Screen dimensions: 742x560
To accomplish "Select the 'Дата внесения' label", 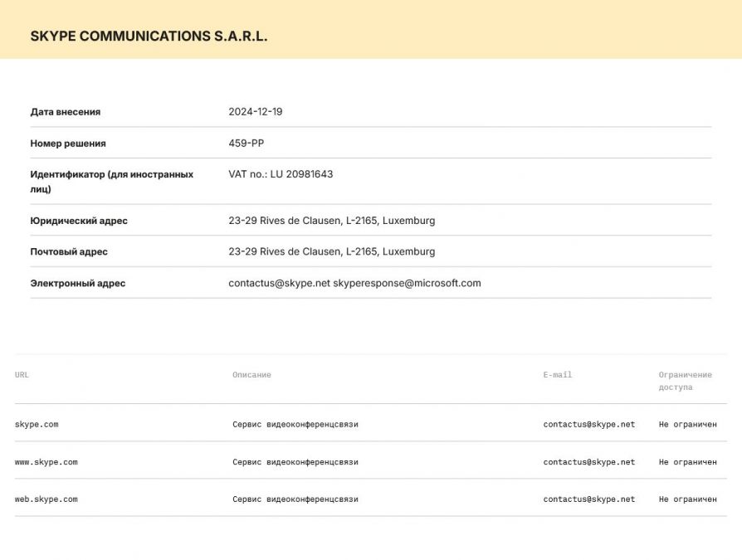I will (x=66, y=112).
